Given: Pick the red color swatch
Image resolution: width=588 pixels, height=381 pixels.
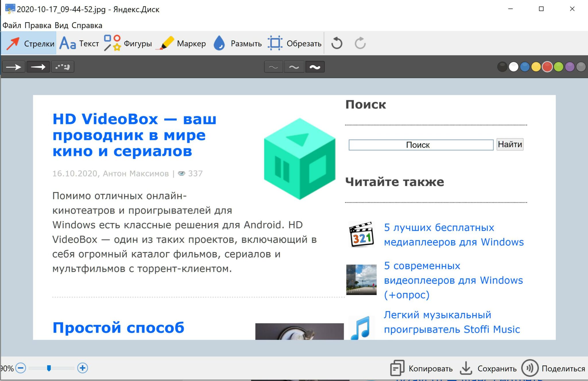Looking at the screenshot, I should click(x=547, y=67).
